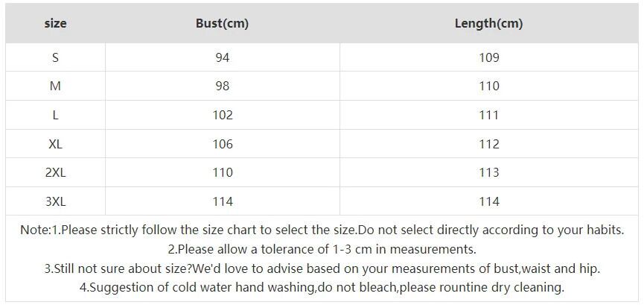The image size is (644, 305).
Task: Select the XL size row label
Action: tap(55, 144)
